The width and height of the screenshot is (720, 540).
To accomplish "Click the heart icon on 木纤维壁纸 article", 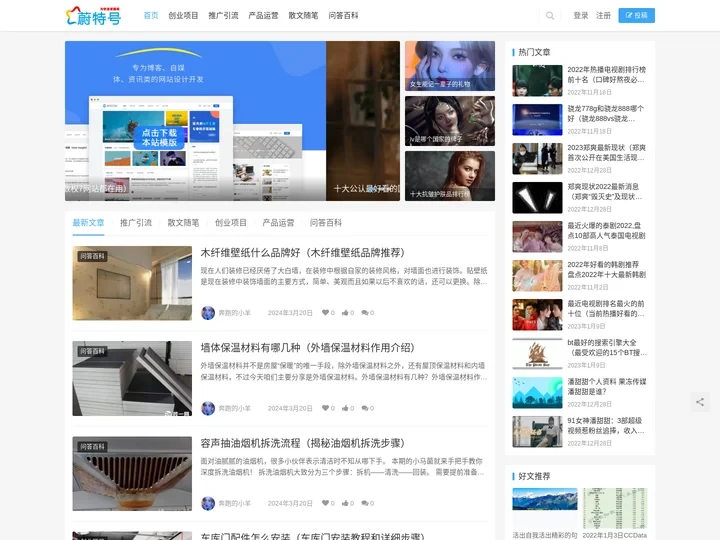I will [325, 313].
